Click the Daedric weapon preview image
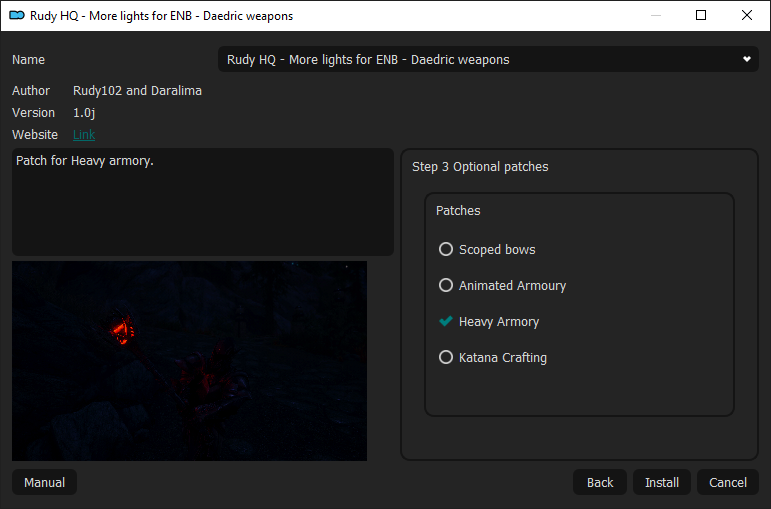771x509 pixels. (189, 361)
